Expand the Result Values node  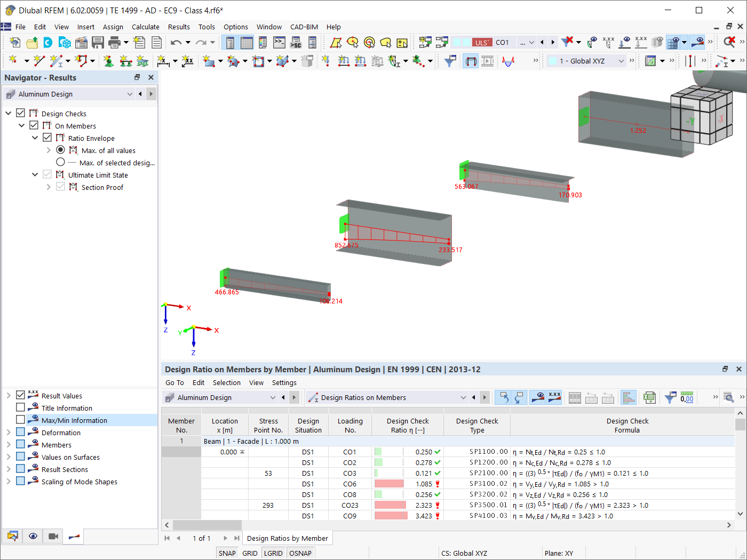[x=9, y=395]
